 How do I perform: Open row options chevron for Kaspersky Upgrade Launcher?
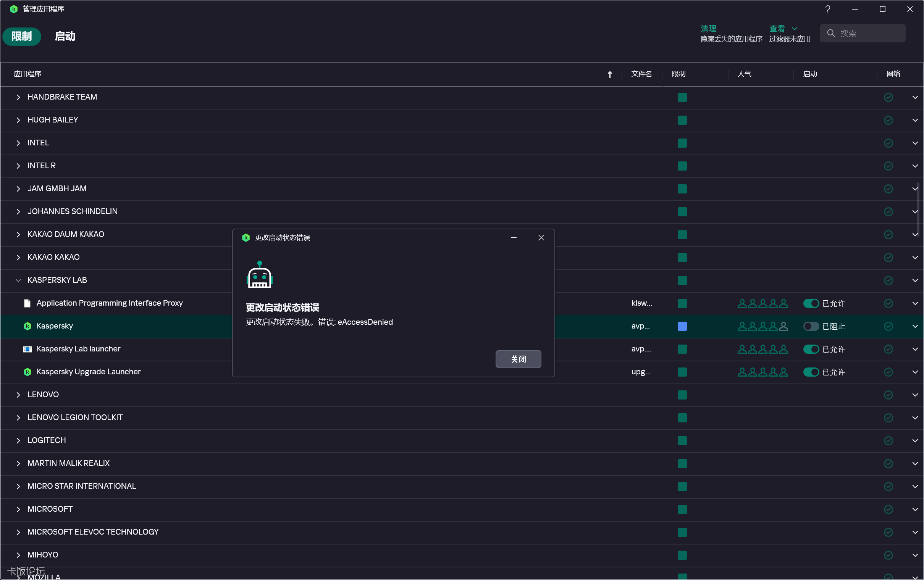(x=915, y=372)
